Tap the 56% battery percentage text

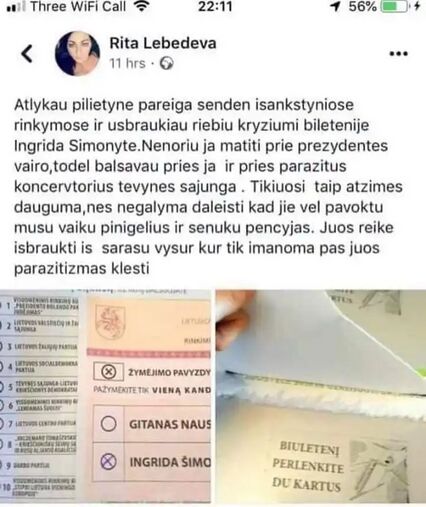tap(363, 7)
